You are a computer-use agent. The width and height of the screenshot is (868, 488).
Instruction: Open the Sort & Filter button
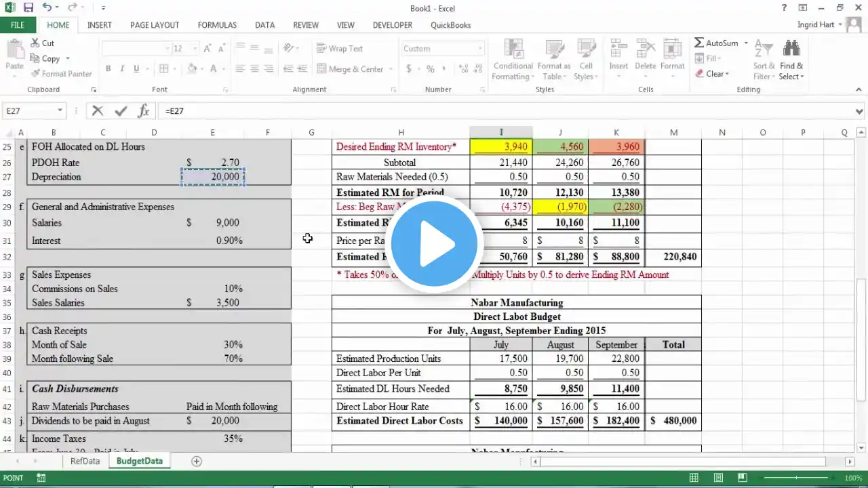(x=764, y=60)
